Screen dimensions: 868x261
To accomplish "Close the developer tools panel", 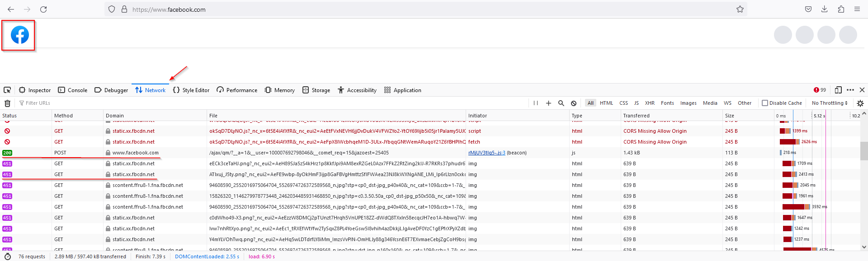I will click(x=862, y=90).
